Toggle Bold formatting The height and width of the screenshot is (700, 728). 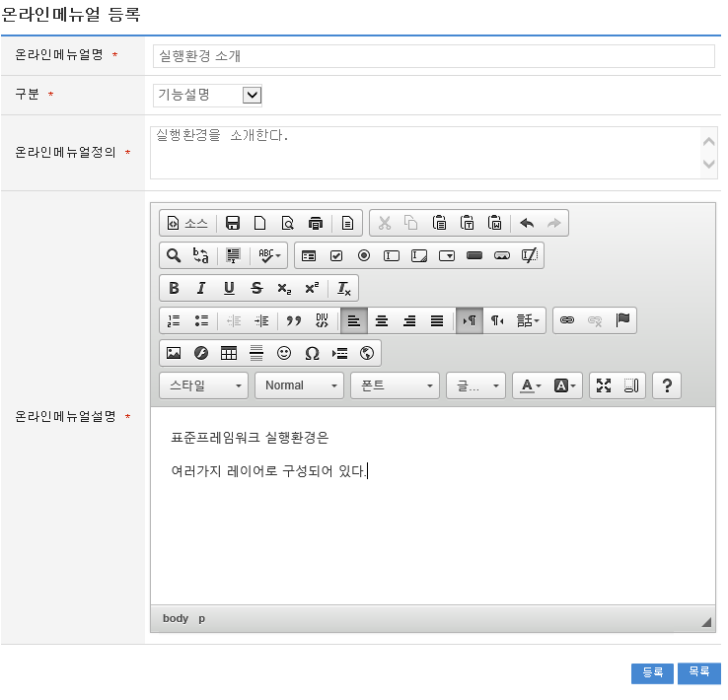(174, 288)
